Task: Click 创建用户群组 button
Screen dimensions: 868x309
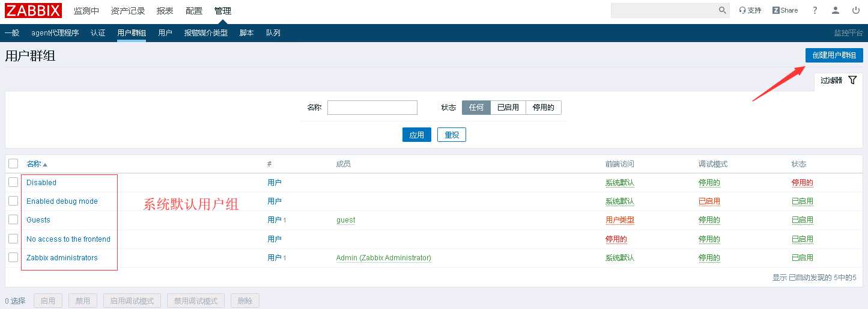Action: coord(834,55)
